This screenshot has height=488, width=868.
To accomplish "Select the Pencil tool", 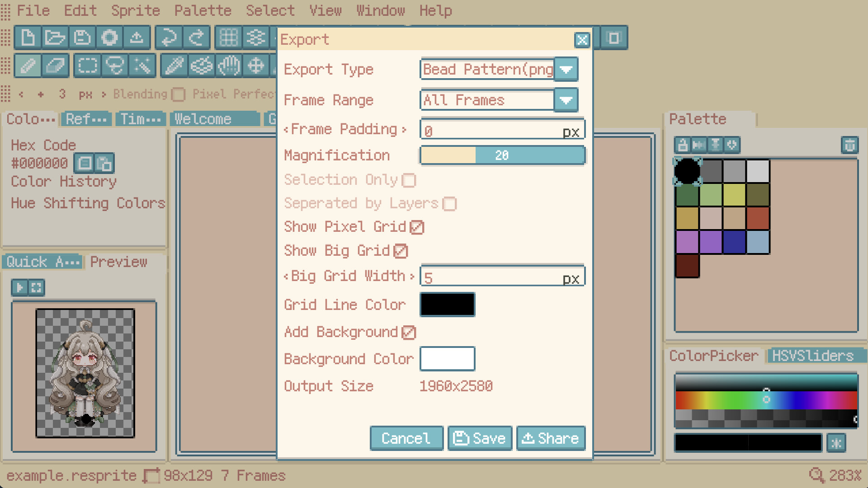I will tap(28, 66).
